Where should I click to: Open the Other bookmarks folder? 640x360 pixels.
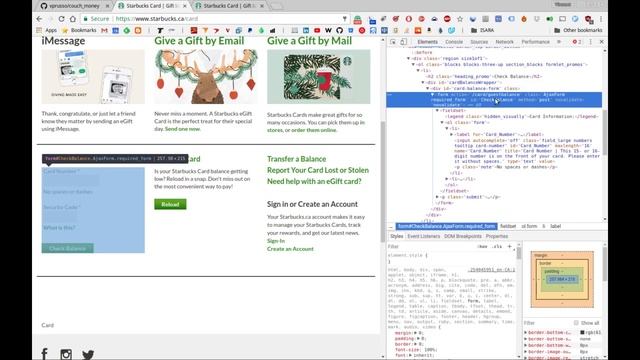click(x=578, y=30)
